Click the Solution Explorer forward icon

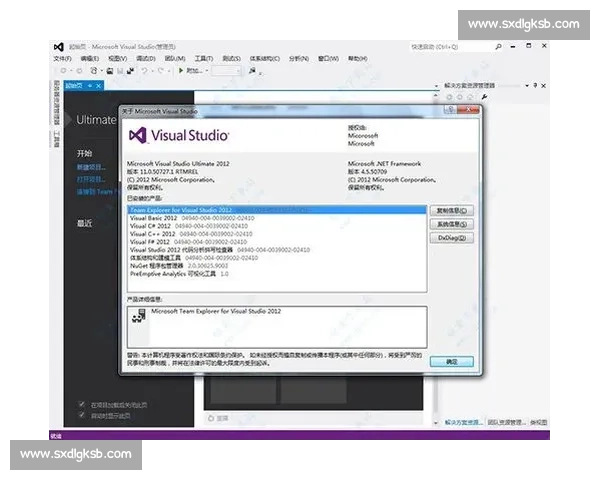460,97
